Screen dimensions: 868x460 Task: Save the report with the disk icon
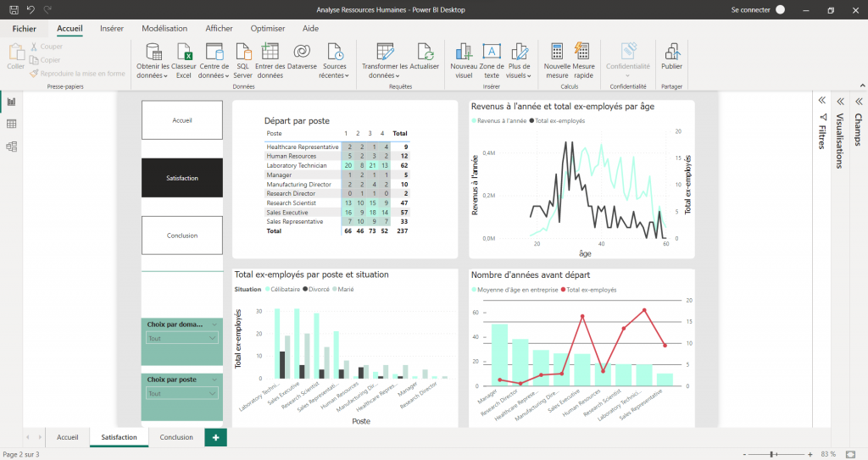[14, 9]
